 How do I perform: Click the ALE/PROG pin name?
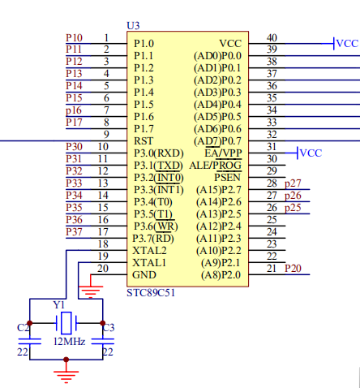pyautogui.click(x=215, y=165)
